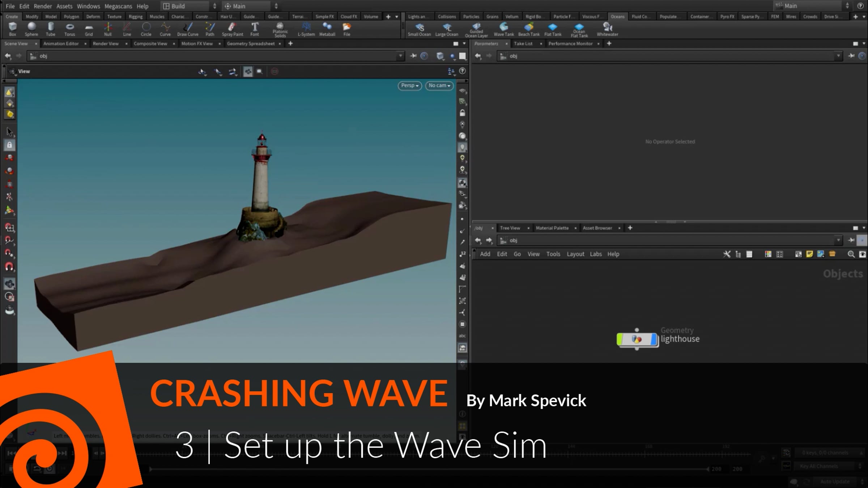The width and height of the screenshot is (868, 488).
Task: Click Guided Ocean Layer tool
Action: (x=476, y=30)
